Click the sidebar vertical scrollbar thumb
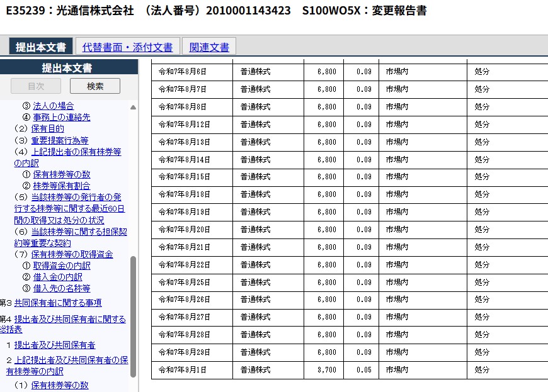 (133, 315)
